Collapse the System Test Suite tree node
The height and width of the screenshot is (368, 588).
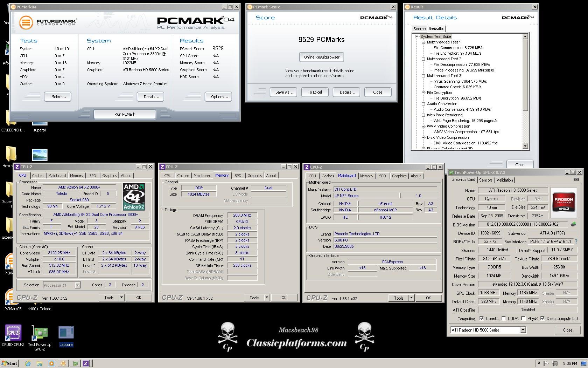pyautogui.click(x=416, y=36)
